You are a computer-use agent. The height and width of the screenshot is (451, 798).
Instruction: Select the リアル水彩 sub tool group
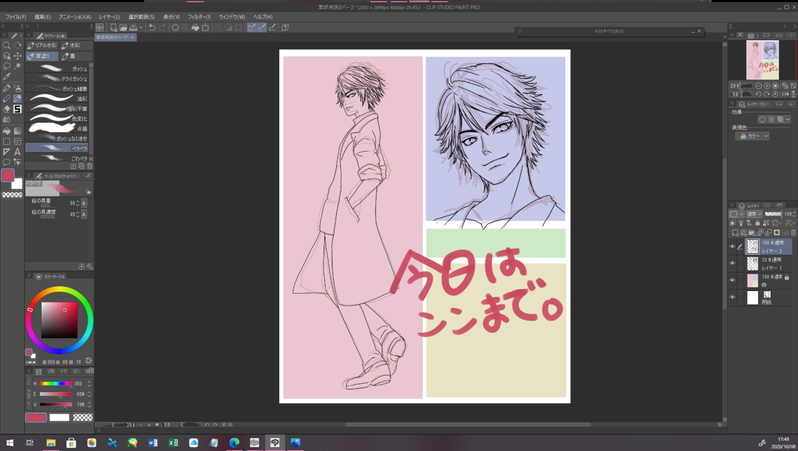tap(42, 45)
